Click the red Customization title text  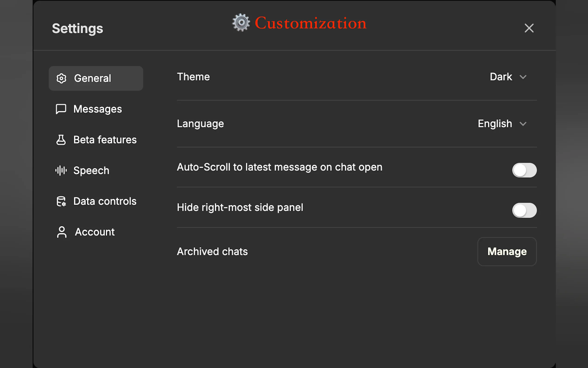tap(310, 23)
